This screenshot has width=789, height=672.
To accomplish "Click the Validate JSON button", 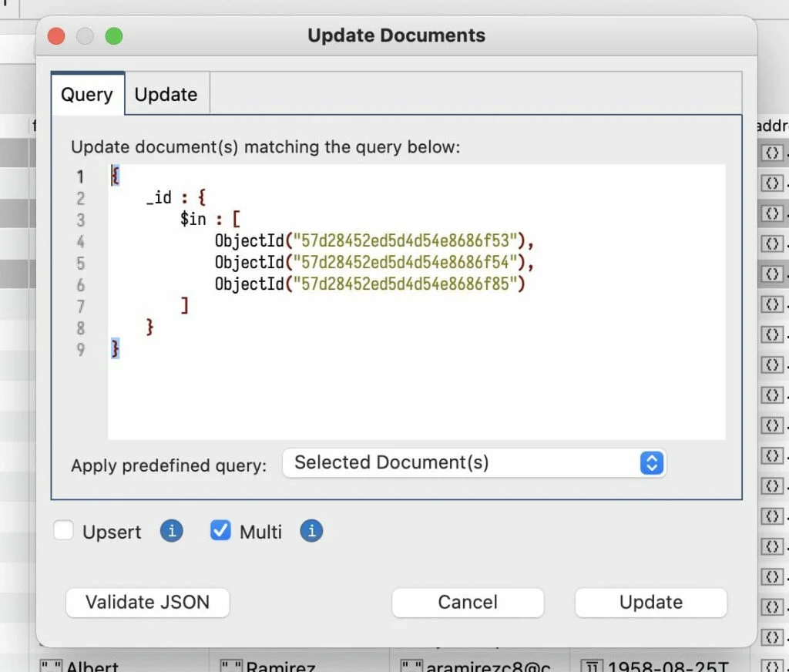I will tap(147, 602).
